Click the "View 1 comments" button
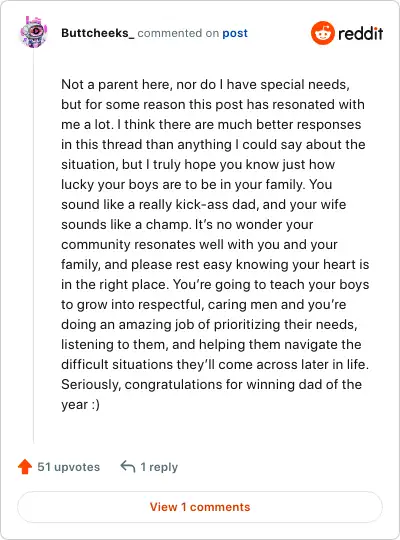The height and width of the screenshot is (540, 400). pos(200,507)
